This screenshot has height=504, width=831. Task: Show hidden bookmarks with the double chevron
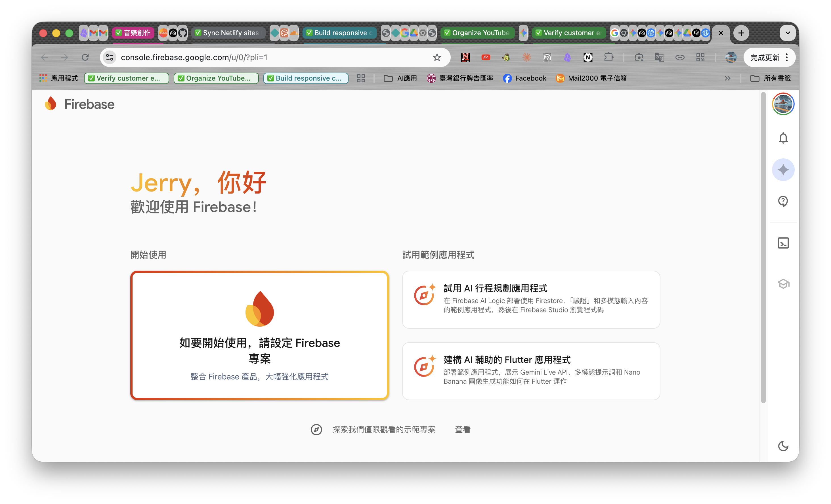pos(727,78)
